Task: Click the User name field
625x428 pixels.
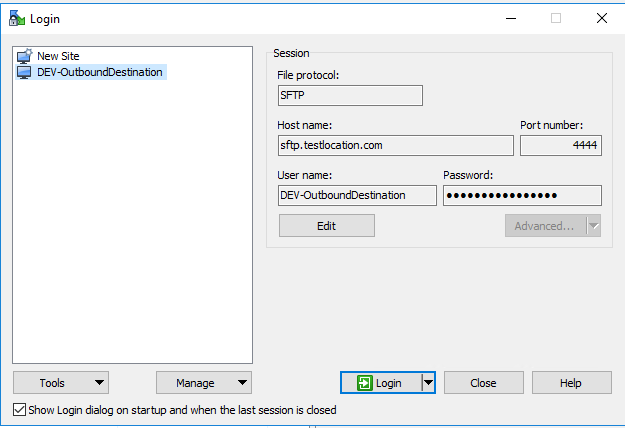Action: click(356, 195)
